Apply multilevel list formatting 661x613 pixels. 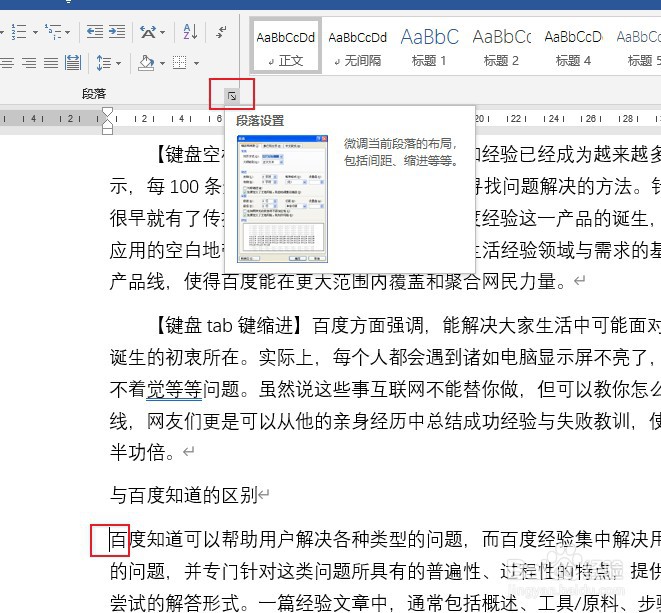click(x=54, y=32)
